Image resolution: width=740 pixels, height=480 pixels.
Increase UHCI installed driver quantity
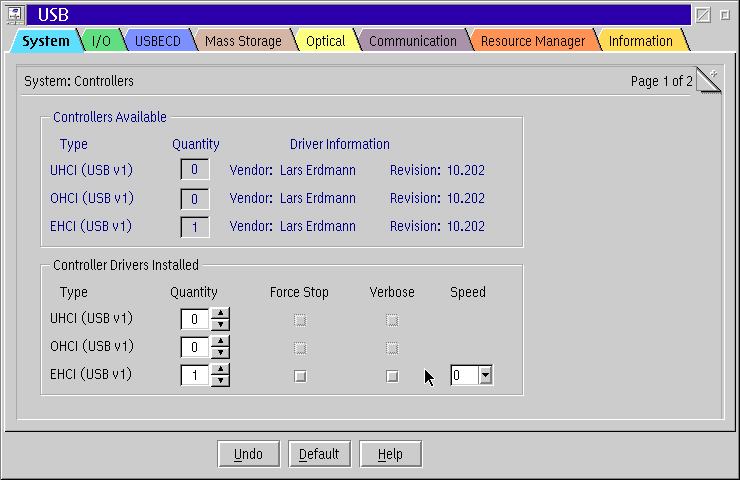(220, 313)
